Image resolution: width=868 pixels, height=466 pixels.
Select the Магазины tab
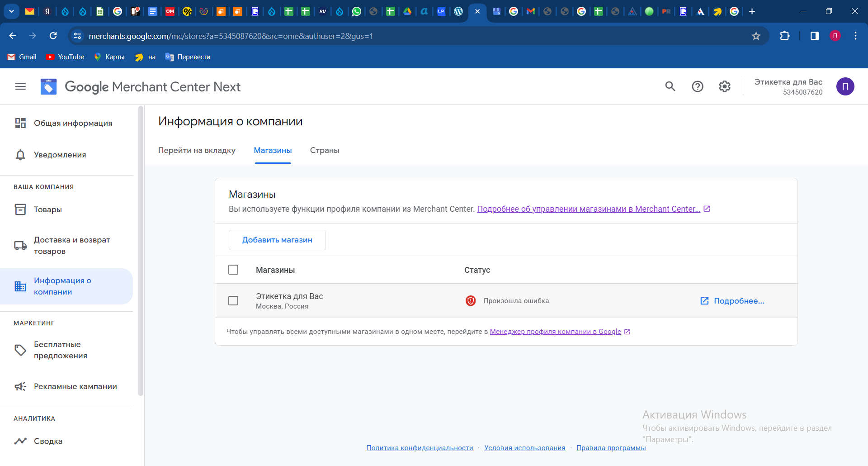[273, 150]
